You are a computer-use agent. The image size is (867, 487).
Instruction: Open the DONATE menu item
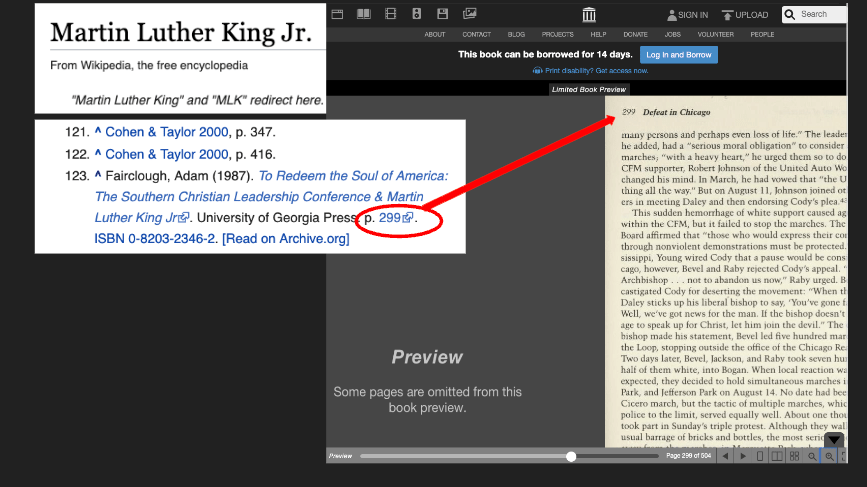point(635,34)
